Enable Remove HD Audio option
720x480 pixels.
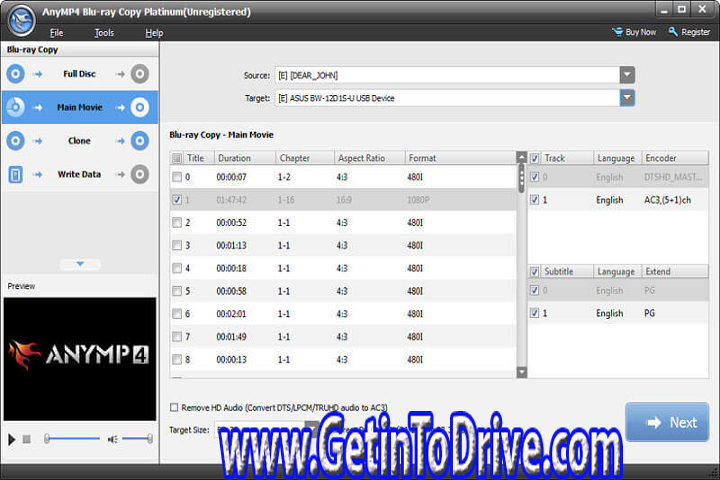[x=174, y=407]
